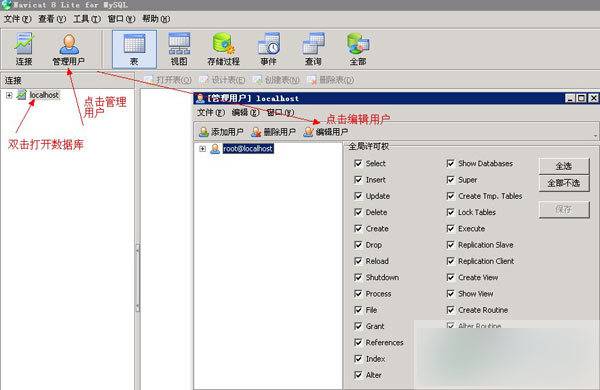
Task: Toggle the Select privilege checkbox
Action: [358, 163]
